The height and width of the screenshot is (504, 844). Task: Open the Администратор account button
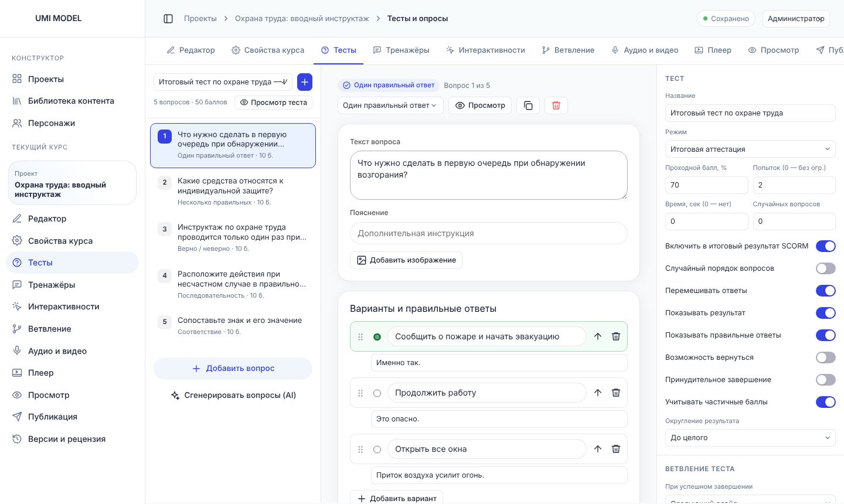click(796, 19)
